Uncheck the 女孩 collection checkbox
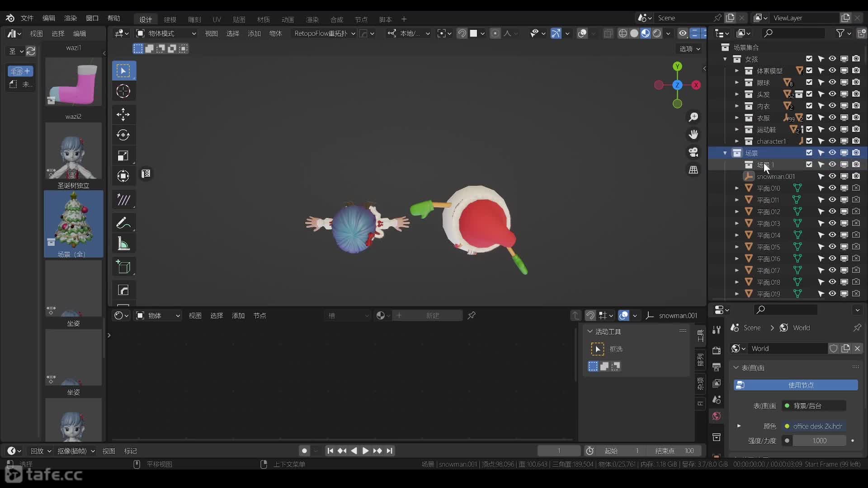Image resolution: width=868 pixels, height=488 pixels. pyautogui.click(x=809, y=59)
